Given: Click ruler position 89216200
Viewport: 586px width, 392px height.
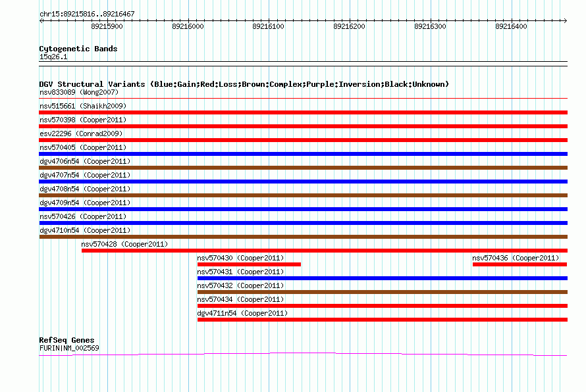Looking at the screenshot, I should (x=349, y=26).
